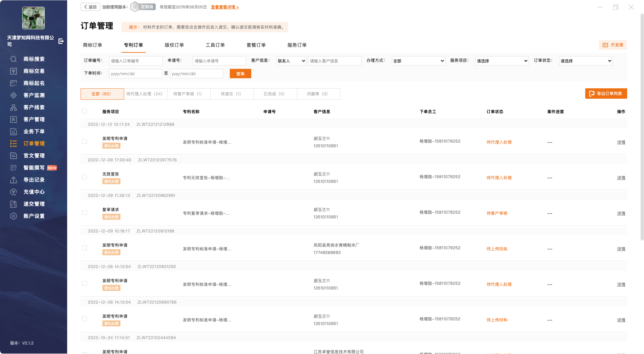Open the 智能撰写 NEW feature
Image resolution: width=644 pixels, height=354 pixels.
click(x=34, y=167)
